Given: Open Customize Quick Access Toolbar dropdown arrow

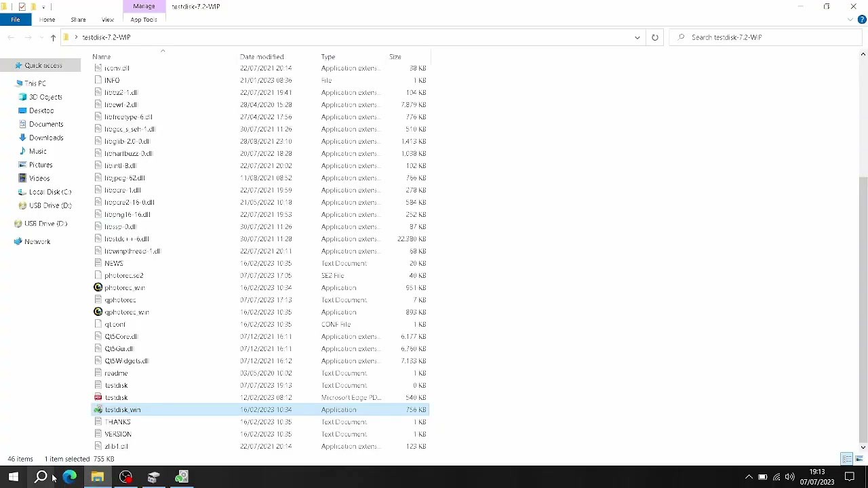Looking at the screenshot, I should tap(43, 7).
